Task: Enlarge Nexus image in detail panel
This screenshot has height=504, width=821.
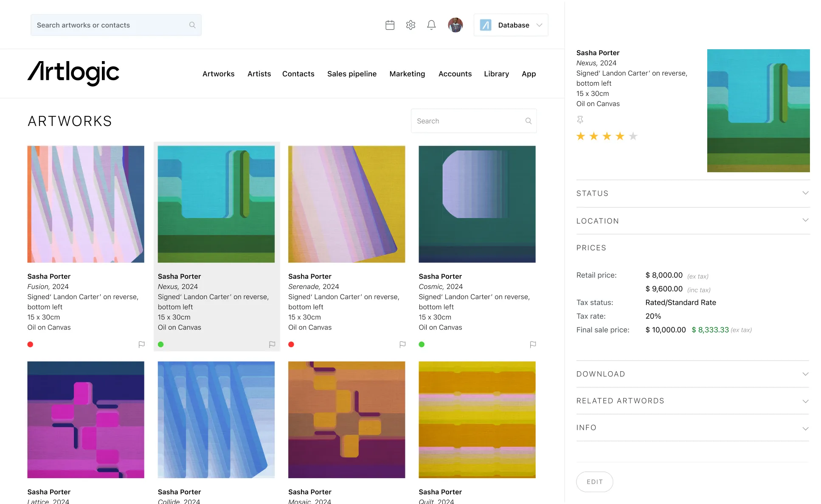Action: click(758, 111)
